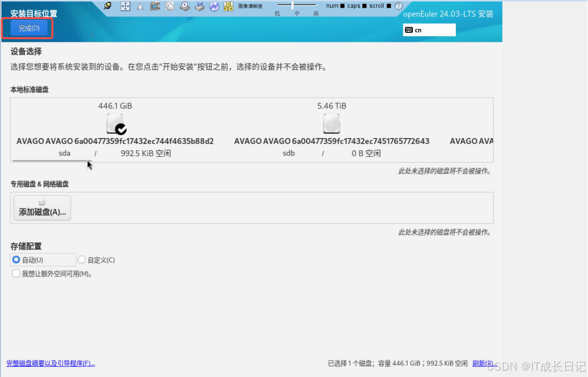Screen dimensions: 588x377
Task: Click the purple CD disc icon
Action: tap(214, 6)
